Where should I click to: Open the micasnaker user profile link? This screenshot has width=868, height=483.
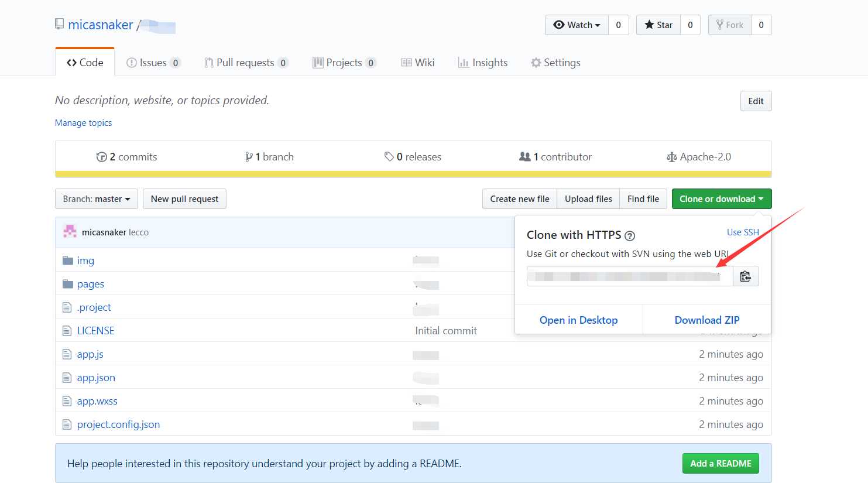(101, 25)
